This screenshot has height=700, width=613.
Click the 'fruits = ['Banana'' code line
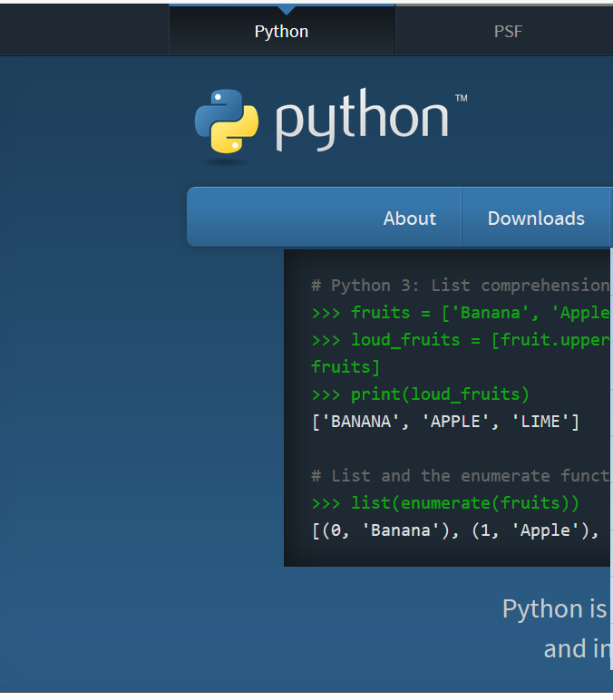[461, 313]
